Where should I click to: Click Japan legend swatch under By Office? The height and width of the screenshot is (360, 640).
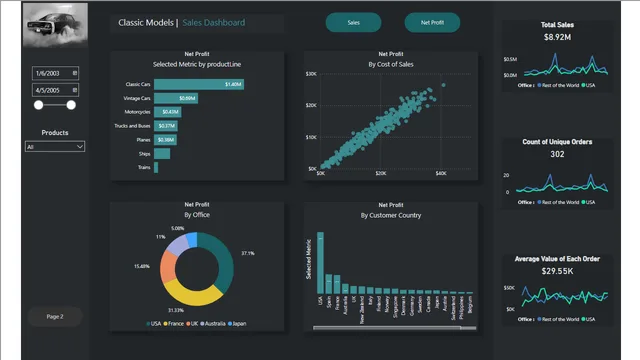tap(230, 324)
